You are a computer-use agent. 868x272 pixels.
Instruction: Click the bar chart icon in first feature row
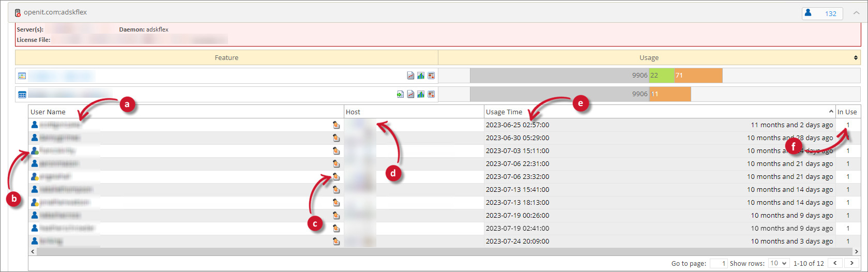coord(421,75)
